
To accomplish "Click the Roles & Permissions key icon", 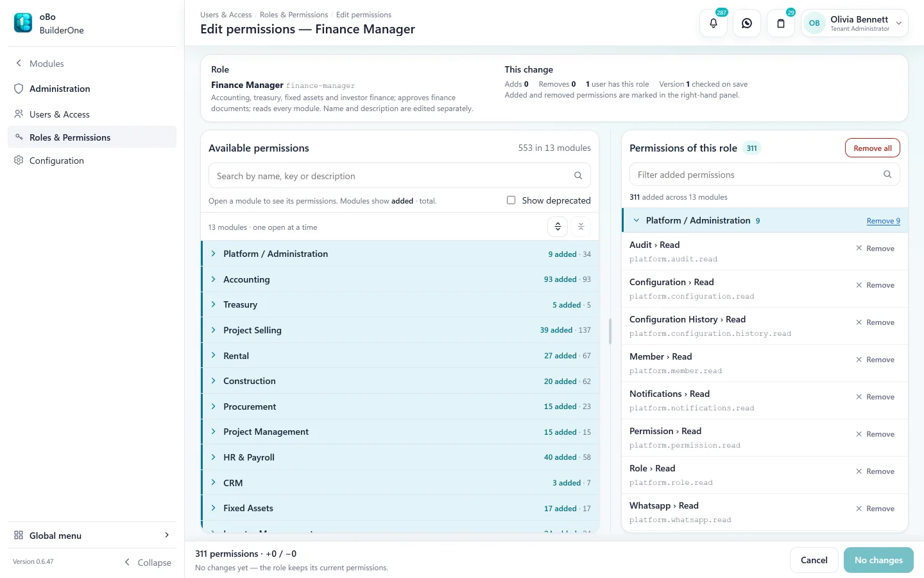I will point(19,137).
